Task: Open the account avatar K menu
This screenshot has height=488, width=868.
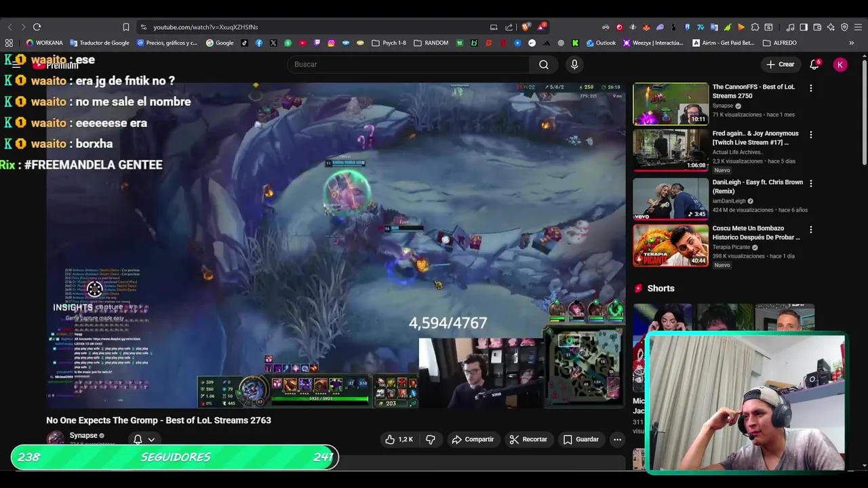Action: pyautogui.click(x=840, y=64)
